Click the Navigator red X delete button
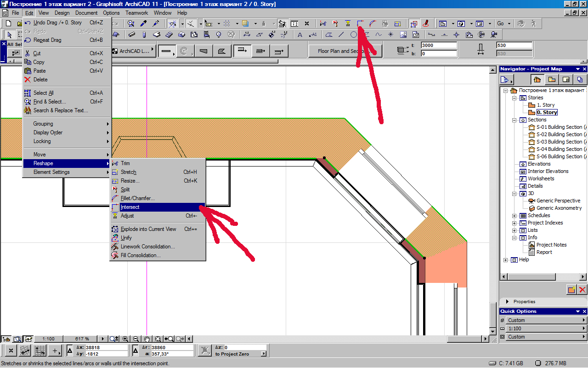588x368 pixels. (582, 289)
